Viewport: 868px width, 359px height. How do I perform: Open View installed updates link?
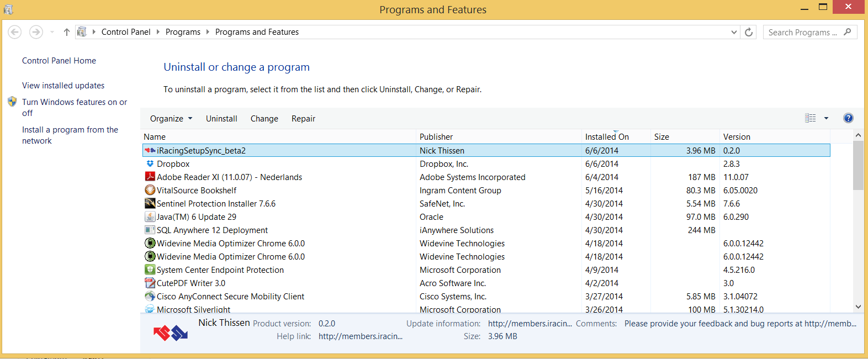point(63,86)
